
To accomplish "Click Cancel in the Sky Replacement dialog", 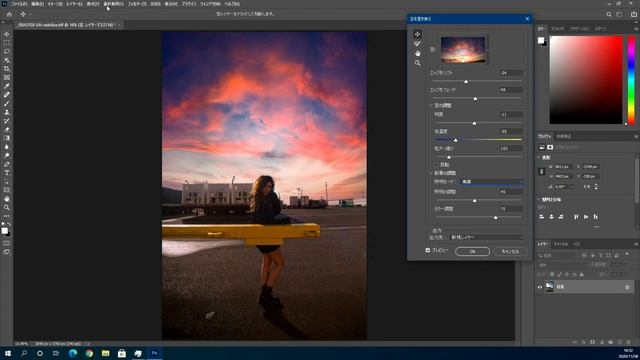I will point(510,251).
